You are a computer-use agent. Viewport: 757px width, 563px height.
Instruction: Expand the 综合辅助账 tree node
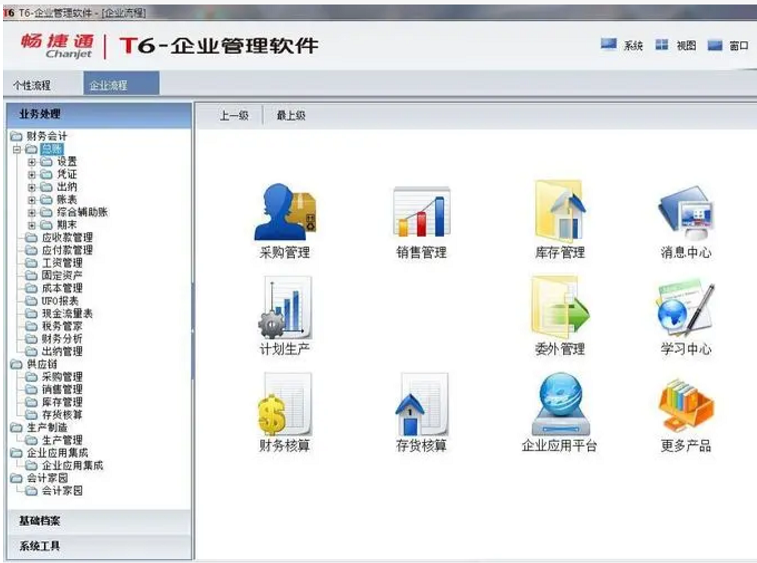(32, 212)
